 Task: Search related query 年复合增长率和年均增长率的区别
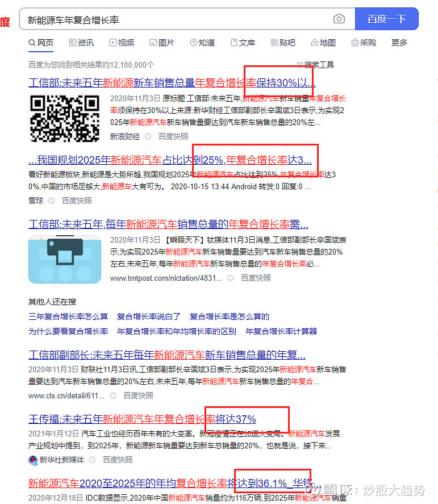click(x=177, y=331)
